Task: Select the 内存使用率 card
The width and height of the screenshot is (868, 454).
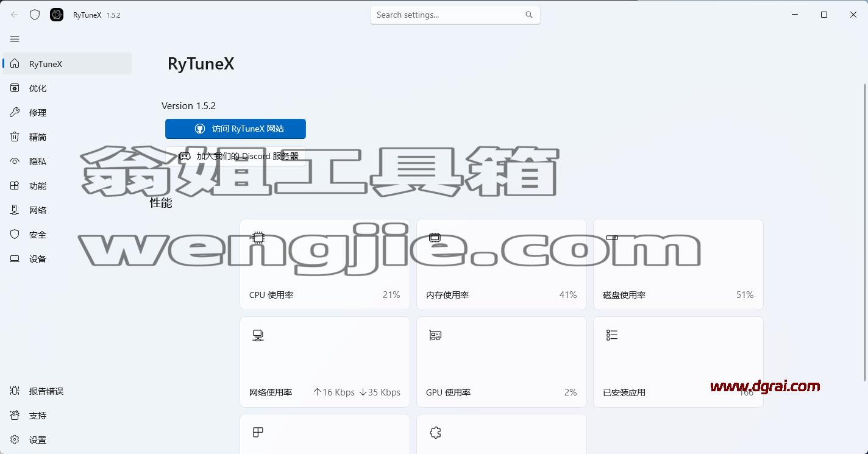Action: point(502,264)
